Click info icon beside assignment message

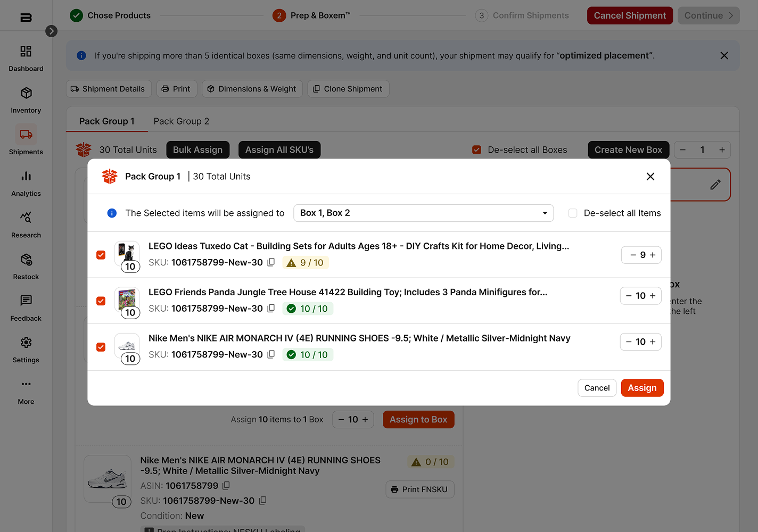pos(112,213)
